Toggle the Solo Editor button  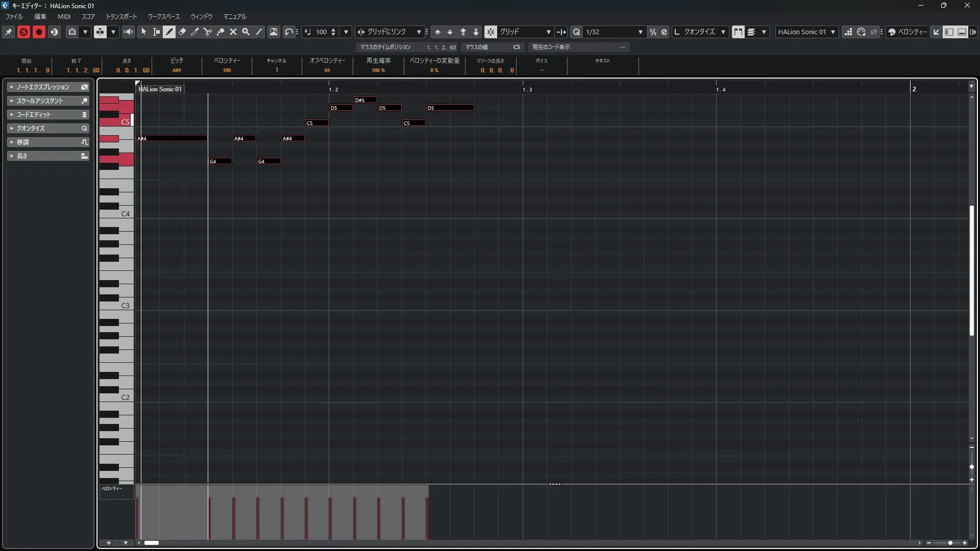23,32
